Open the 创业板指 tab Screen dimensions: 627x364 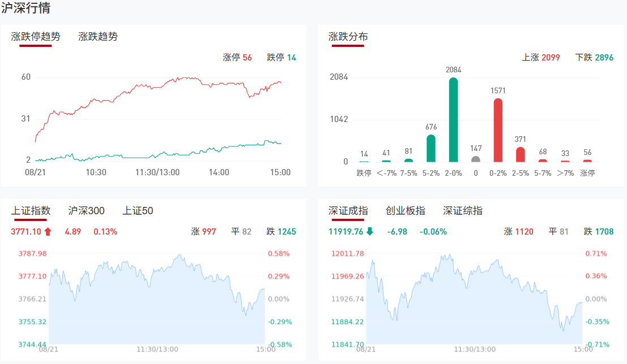click(405, 211)
